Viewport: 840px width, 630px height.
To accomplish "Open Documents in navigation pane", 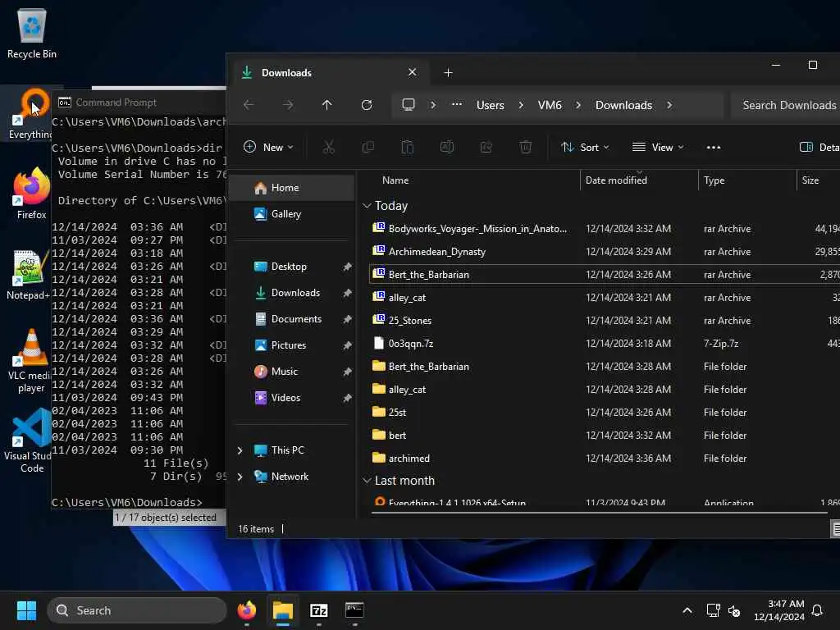I will 294,319.
